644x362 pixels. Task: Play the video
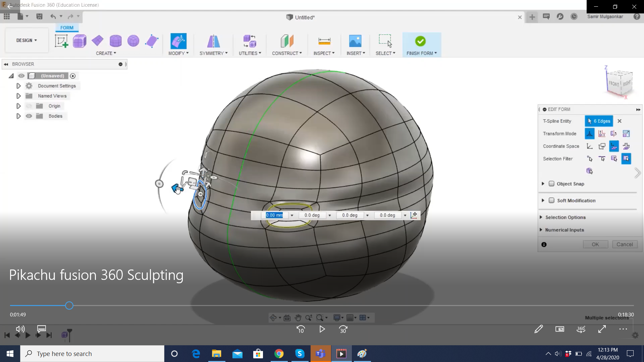pos(322,329)
